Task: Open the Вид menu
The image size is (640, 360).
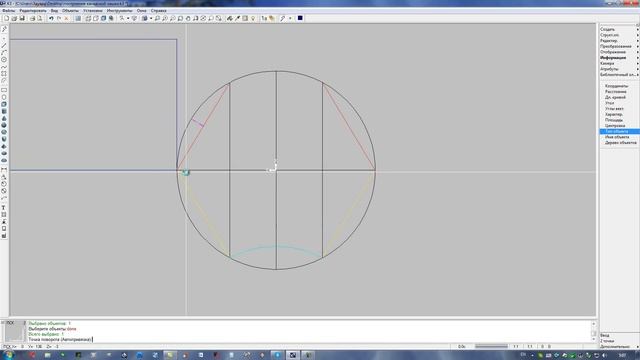Action: [x=54, y=11]
